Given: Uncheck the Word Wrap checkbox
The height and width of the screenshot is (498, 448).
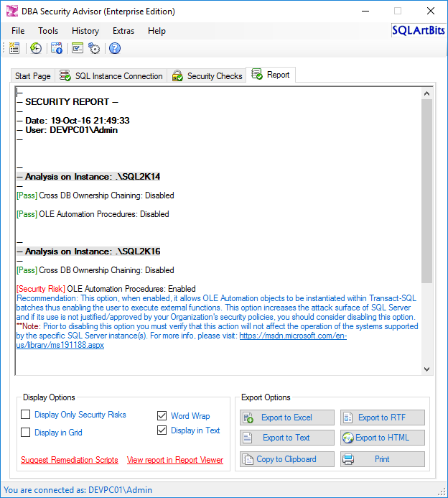Looking at the screenshot, I should [162, 416].
